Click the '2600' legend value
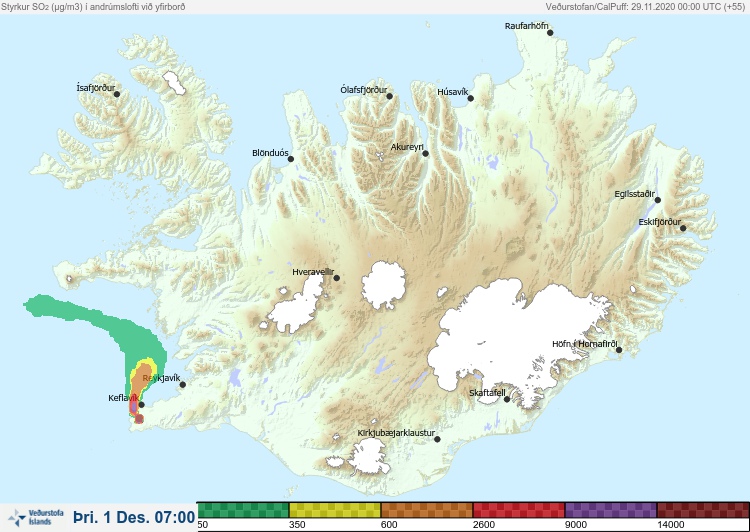The image size is (750, 532). (x=484, y=525)
